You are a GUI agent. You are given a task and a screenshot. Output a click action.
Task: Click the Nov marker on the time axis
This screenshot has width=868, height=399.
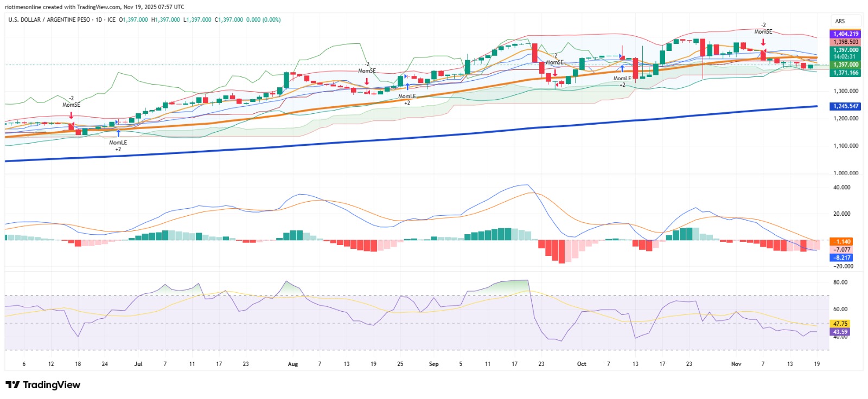coord(736,364)
